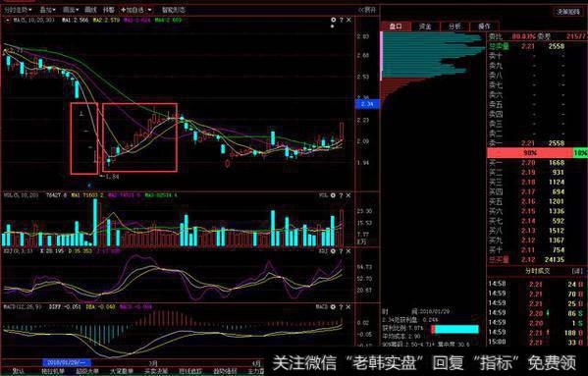Select the 买七 2.14 592 order row
Screen dimensions: 588x376
(x=537, y=221)
